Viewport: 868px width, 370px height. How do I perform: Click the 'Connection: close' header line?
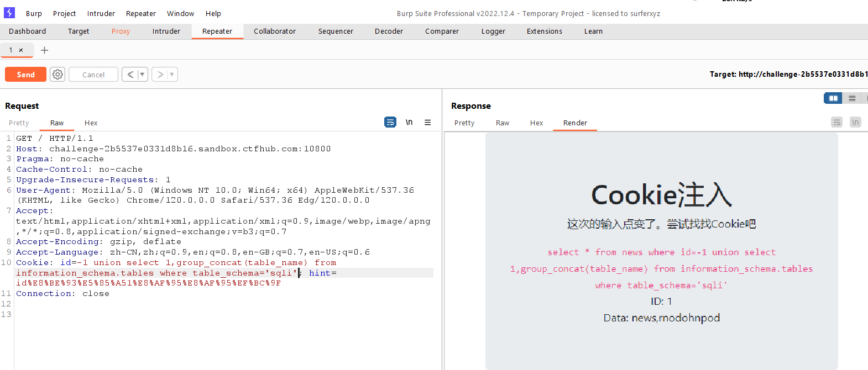[62, 294]
